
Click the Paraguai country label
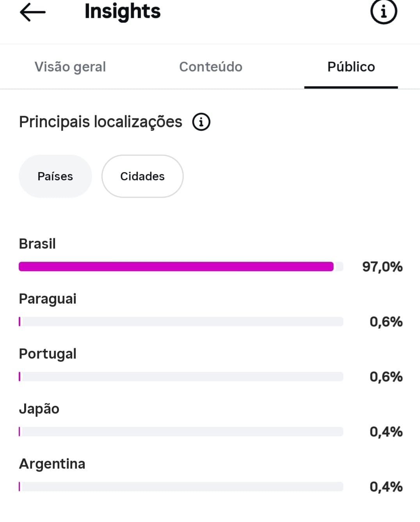click(48, 299)
